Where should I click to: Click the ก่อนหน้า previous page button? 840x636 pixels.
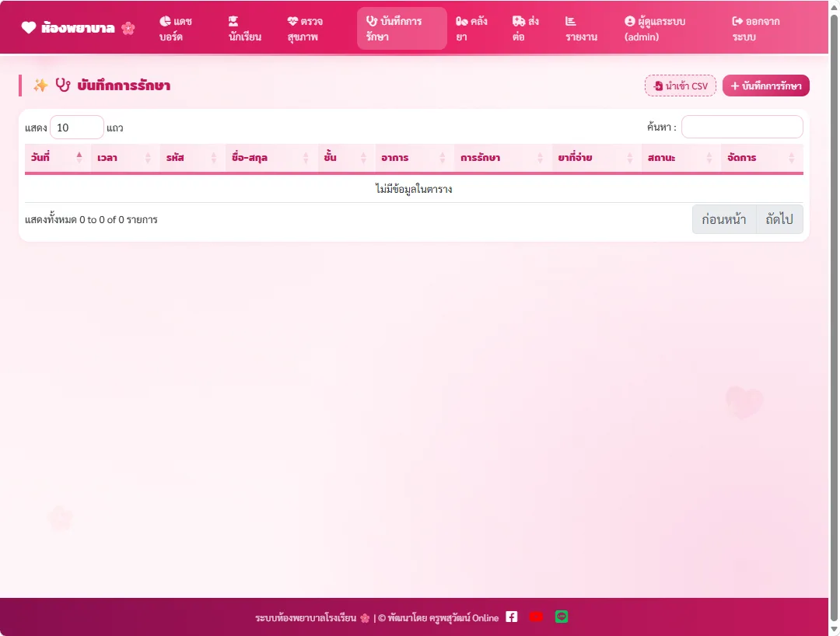point(724,219)
